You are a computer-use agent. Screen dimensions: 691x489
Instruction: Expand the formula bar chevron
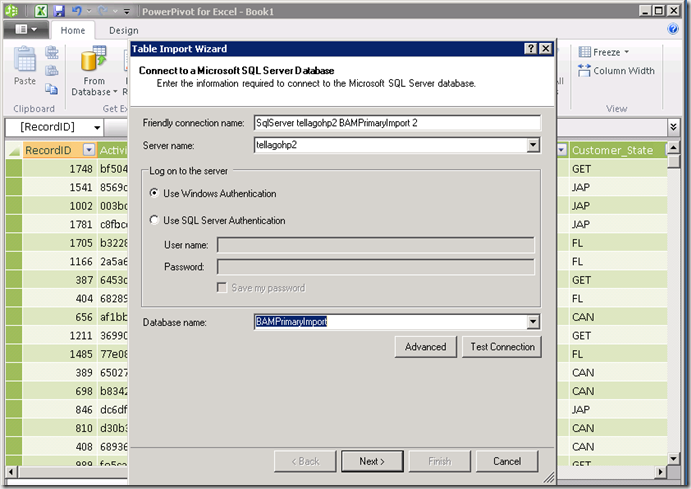[x=673, y=127]
